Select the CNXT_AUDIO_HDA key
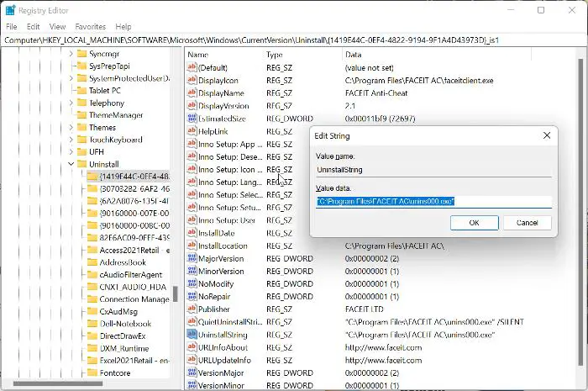The height and width of the screenshot is (391, 588). tap(133, 287)
